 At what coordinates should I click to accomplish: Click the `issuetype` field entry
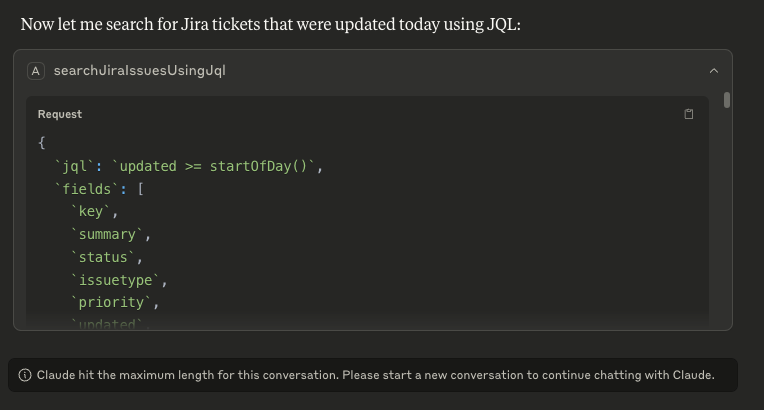(116, 280)
